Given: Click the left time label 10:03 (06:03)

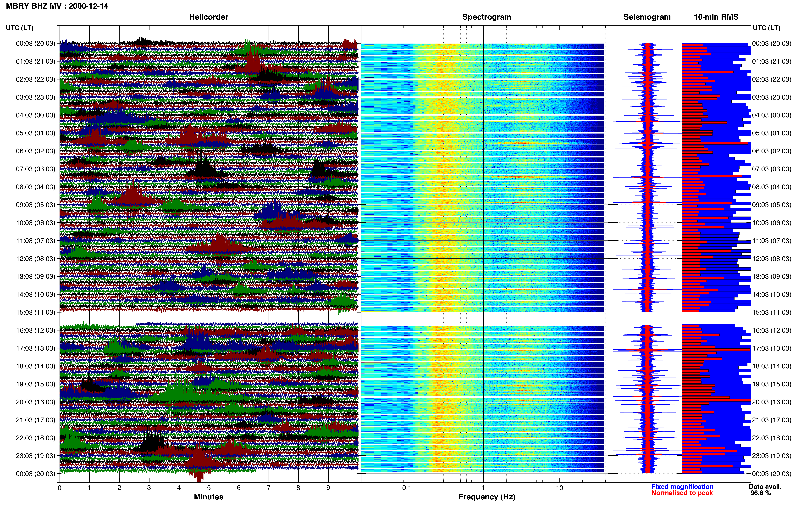Looking at the screenshot, I should pyautogui.click(x=36, y=223).
